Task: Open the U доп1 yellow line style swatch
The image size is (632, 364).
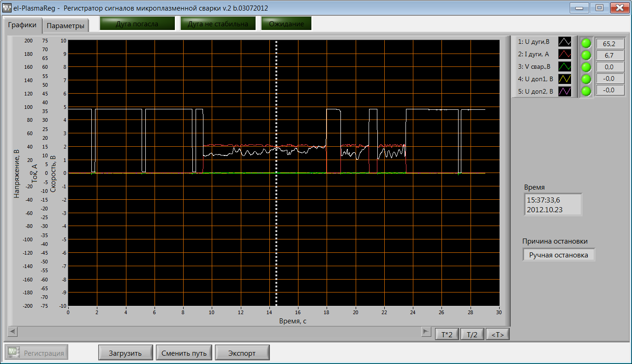Action: coord(565,79)
